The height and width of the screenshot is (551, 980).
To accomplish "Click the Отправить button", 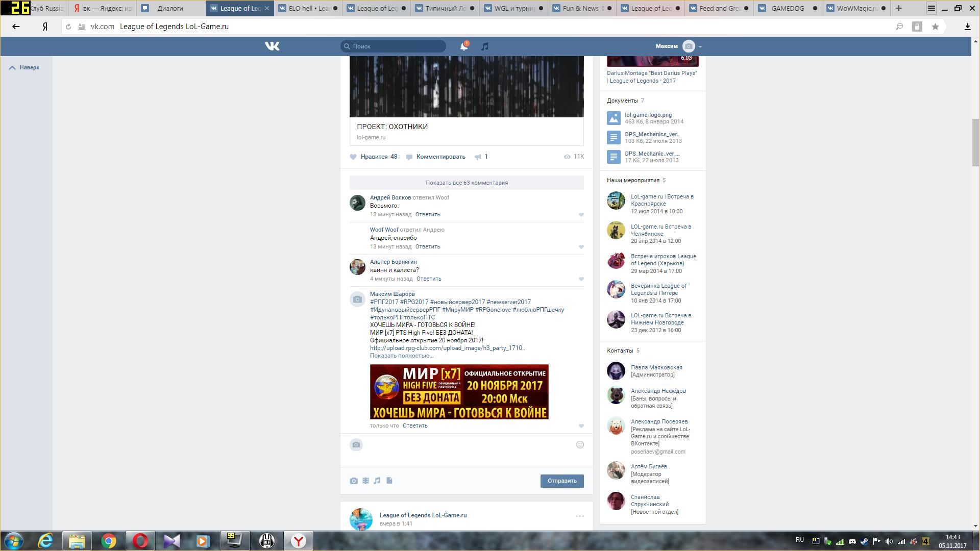I will pyautogui.click(x=562, y=481).
